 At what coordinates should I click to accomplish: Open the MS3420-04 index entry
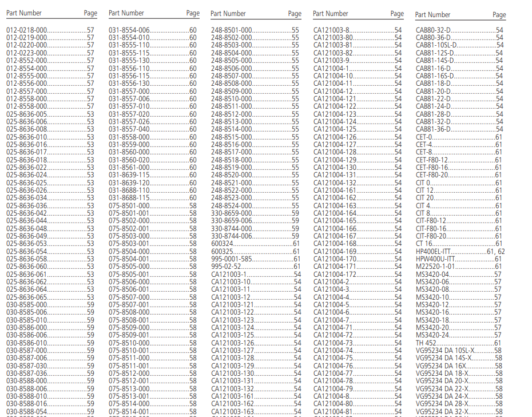point(432,274)
